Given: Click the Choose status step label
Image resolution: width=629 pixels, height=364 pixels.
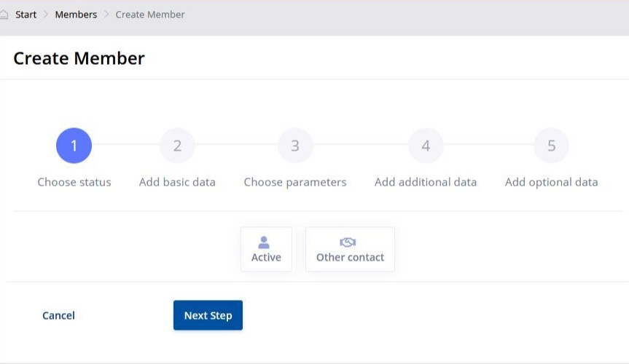Looking at the screenshot, I should tap(74, 182).
